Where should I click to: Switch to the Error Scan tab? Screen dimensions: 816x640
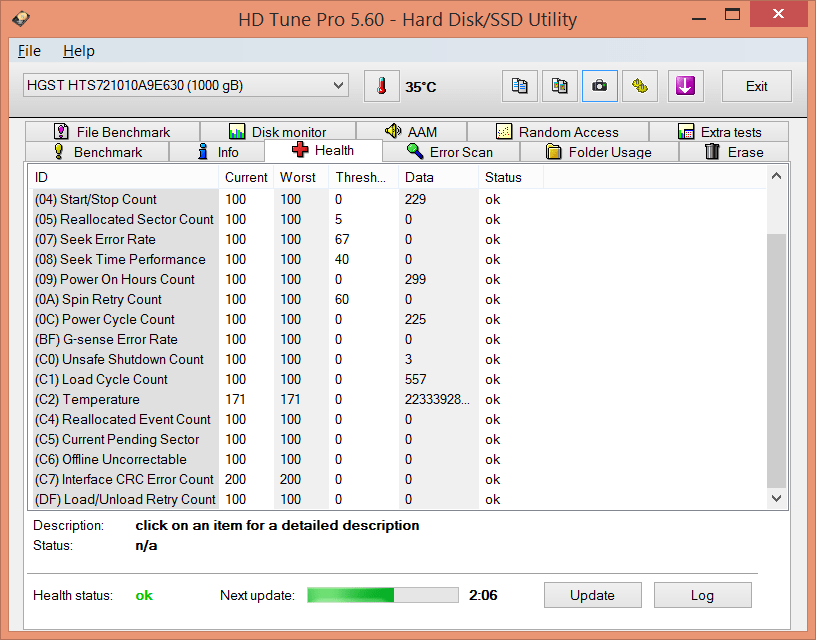pos(451,152)
